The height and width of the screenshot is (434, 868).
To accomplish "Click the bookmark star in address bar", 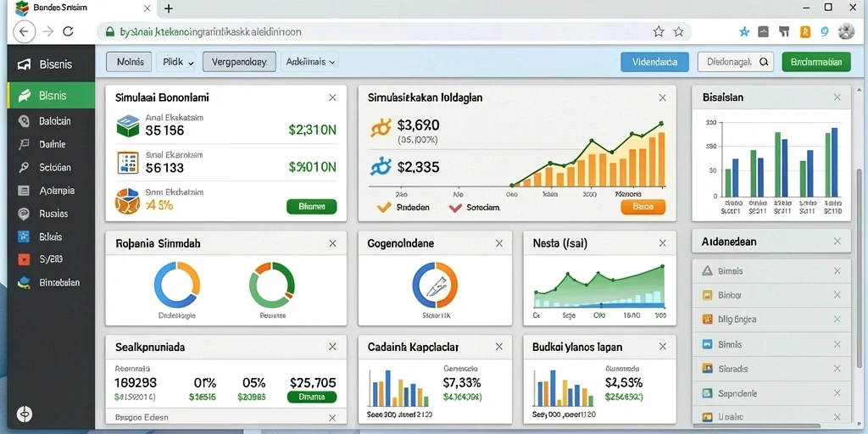I will [x=658, y=31].
